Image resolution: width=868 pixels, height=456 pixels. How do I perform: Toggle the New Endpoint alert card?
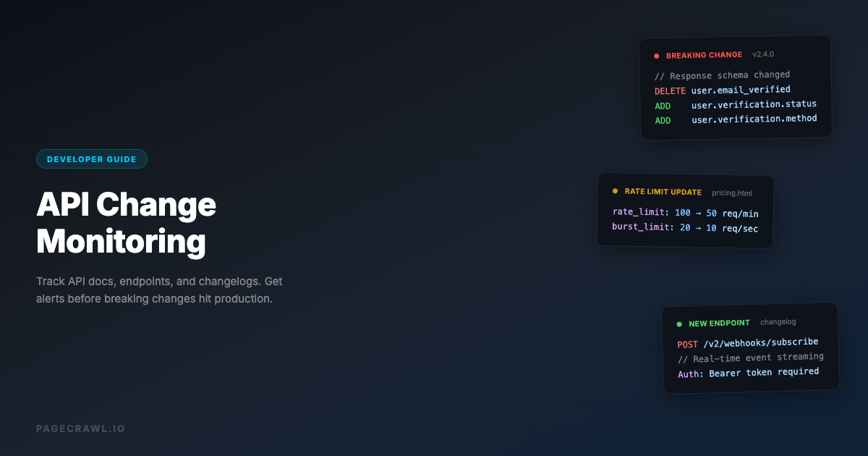751,346
